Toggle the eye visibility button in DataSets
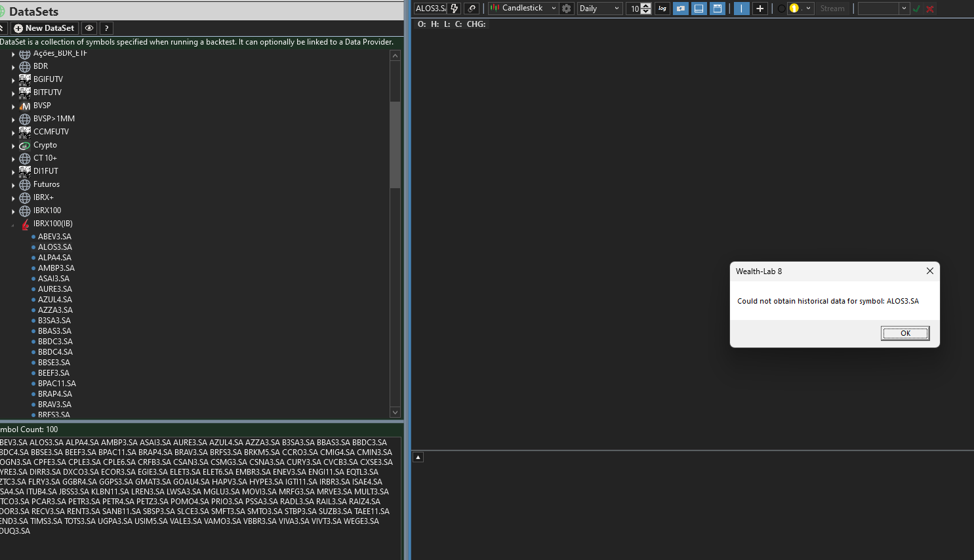 (89, 28)
